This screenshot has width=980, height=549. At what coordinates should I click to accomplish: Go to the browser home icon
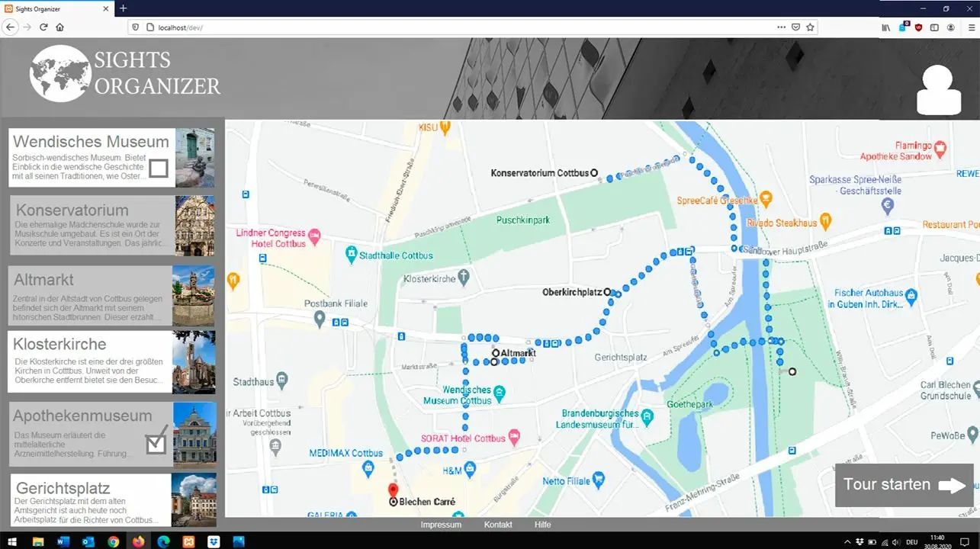pos(59,27)
